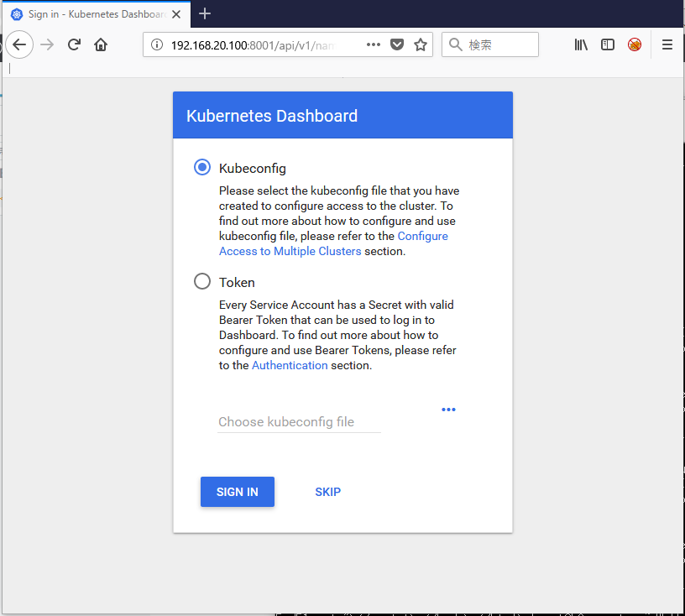The width and height of the screenshot is (685, 616).
Task: Click the forward navigation arrow
Action: pos(47,44)
